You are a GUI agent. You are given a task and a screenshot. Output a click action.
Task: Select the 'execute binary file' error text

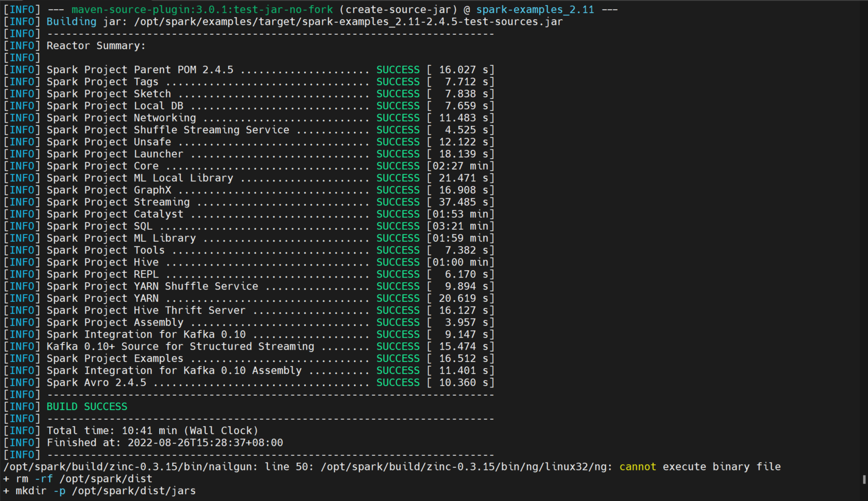(x=722, y=467)
